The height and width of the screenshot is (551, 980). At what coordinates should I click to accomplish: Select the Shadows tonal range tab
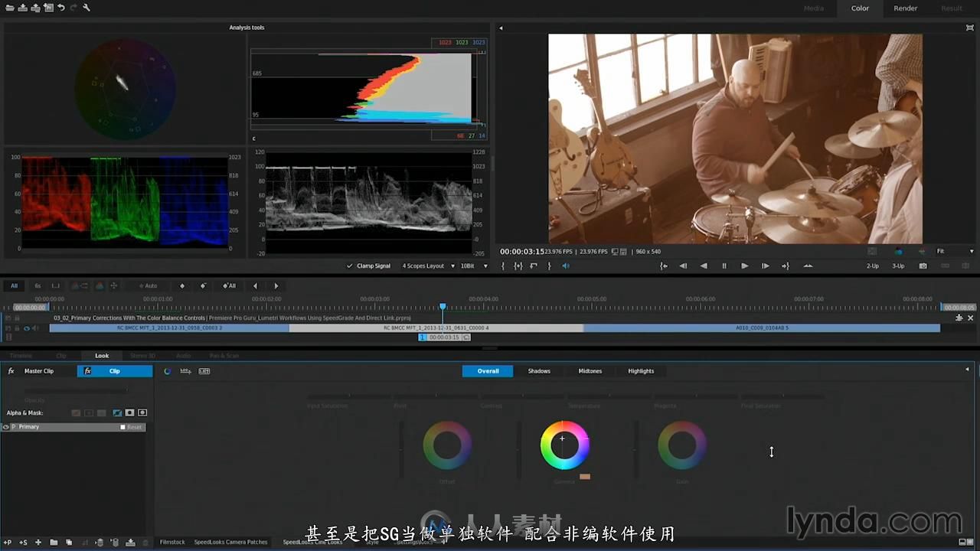539,370
